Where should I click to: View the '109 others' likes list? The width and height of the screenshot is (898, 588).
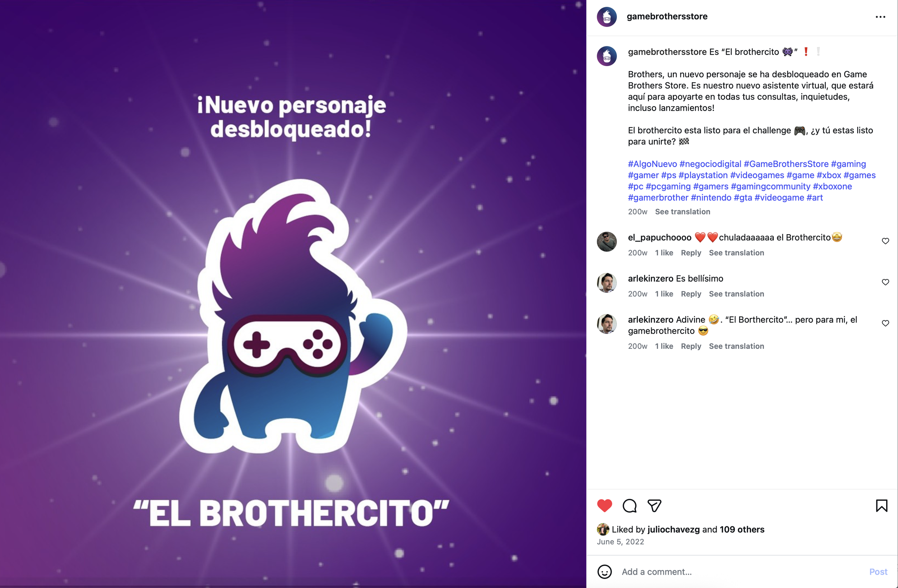(742, 529)
